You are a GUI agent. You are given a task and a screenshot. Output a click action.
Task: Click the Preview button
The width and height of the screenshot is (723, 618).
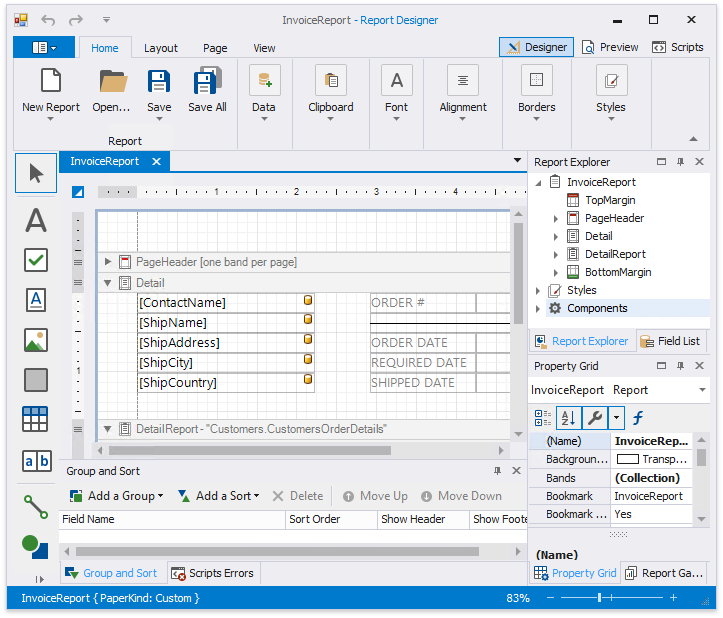[x=610, y=47]
